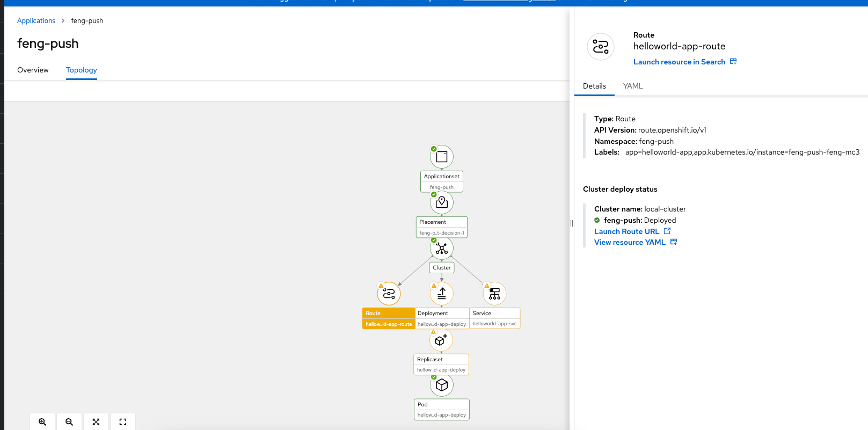
Task: Select the Pod node icon
Action: click(x=442, y=385)
